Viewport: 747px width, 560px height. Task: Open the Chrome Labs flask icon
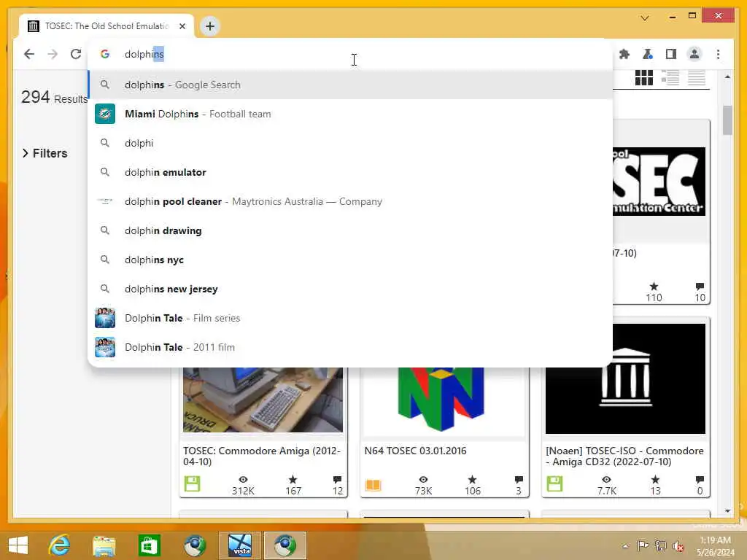point(648,54)
